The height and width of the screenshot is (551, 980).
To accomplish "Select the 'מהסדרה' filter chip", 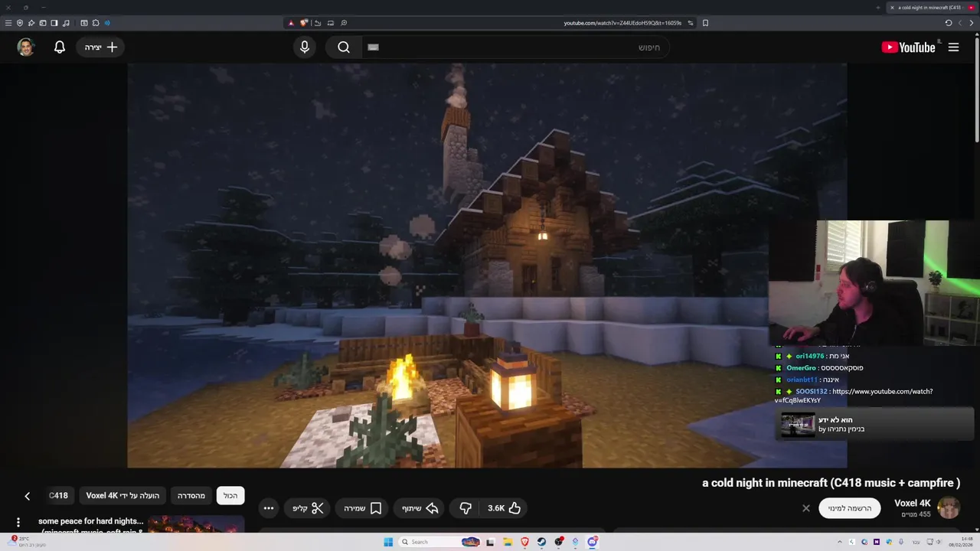I will click(191, 496).
